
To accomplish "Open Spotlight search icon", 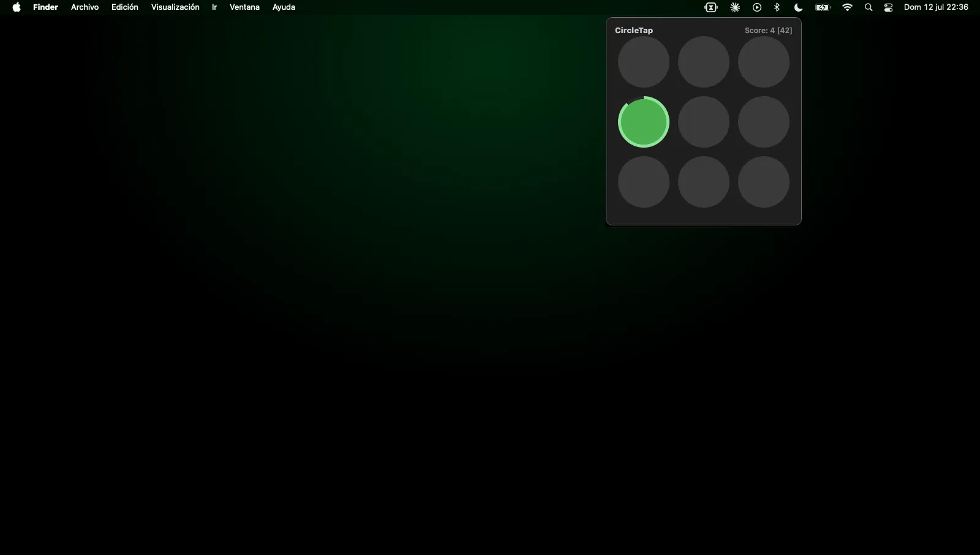I will coord(869,7).
